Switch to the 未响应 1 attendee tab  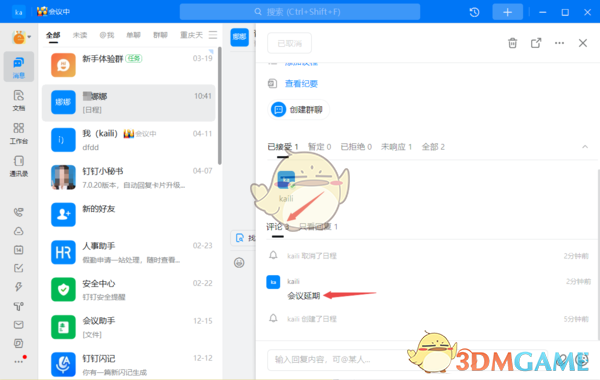396,147
